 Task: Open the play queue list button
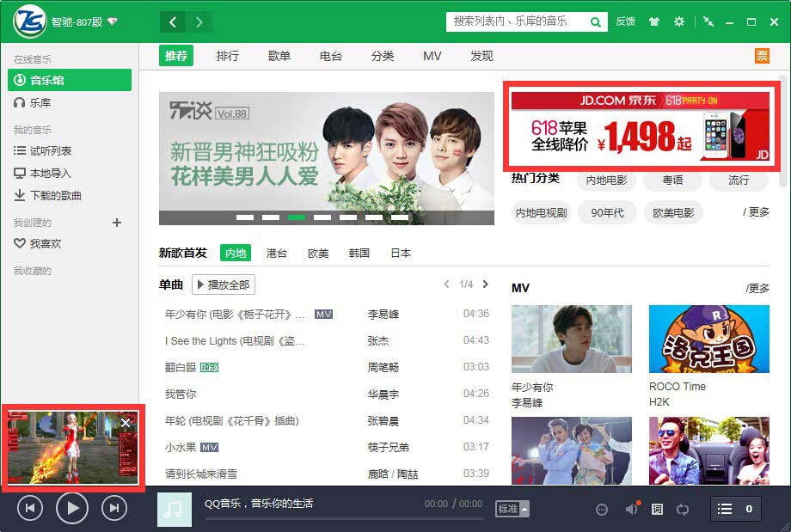click(x=735, y=509)
